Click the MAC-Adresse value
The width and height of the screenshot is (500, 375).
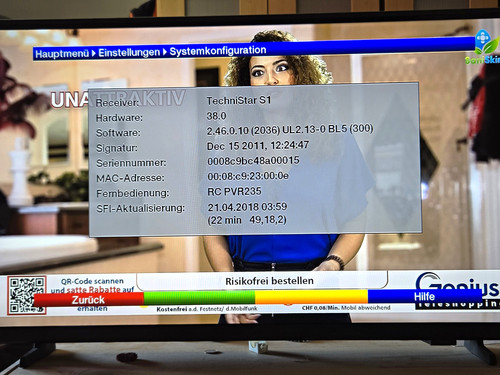[x=248, y=176]
